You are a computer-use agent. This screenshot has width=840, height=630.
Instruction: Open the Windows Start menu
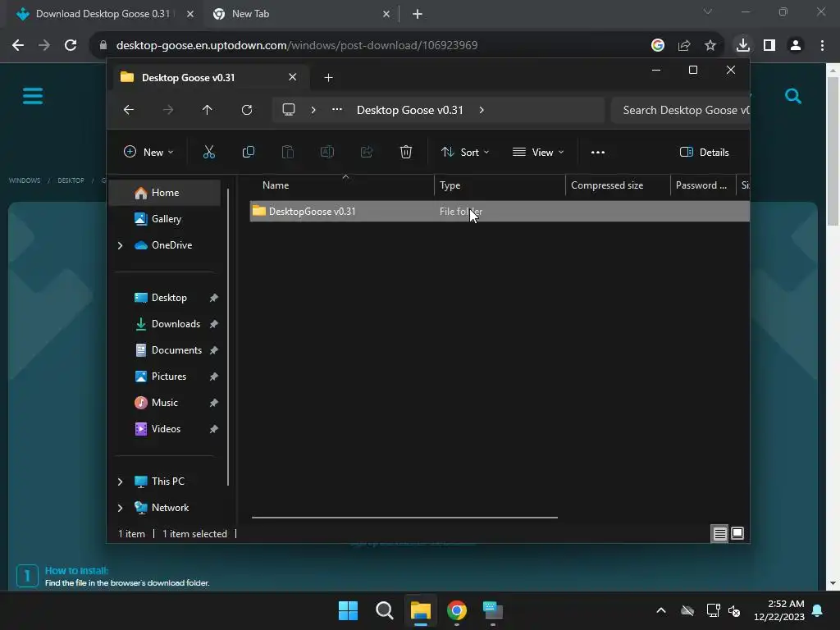tap(348, 610)
